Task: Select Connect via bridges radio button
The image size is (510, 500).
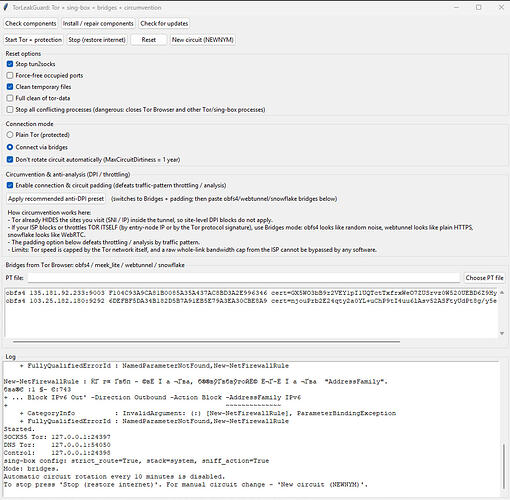Action: [x=10, y=147]
